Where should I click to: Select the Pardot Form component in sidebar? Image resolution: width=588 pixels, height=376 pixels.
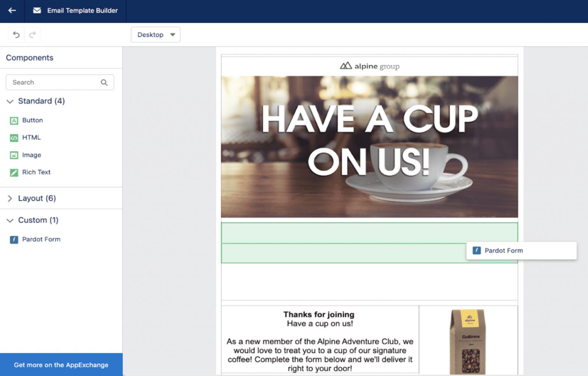[41, 240]
